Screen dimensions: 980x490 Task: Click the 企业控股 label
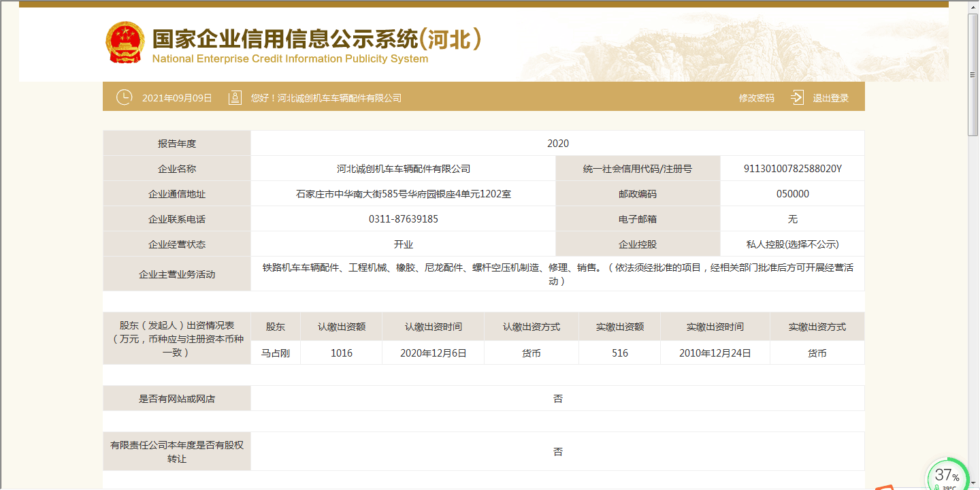638,244
